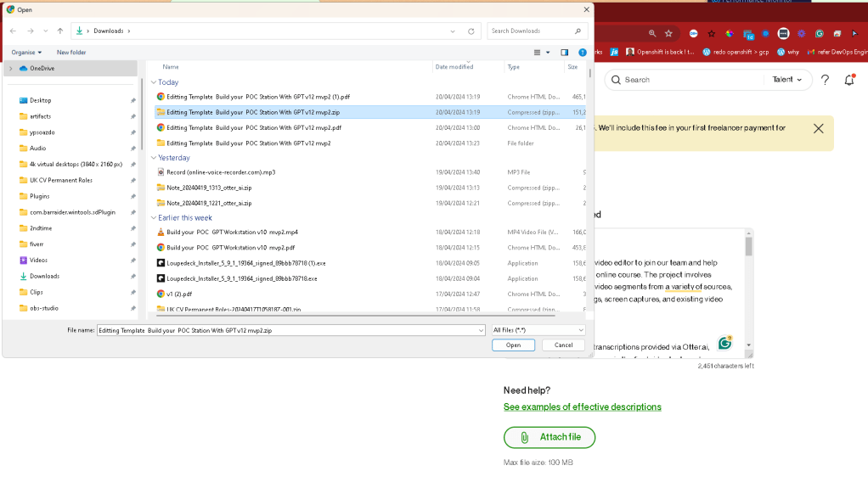Collapse the Earlier this week group
Image resolution: width=868 pixels, height=488 pixels.
pyautogui.click(x=154, y=218)
